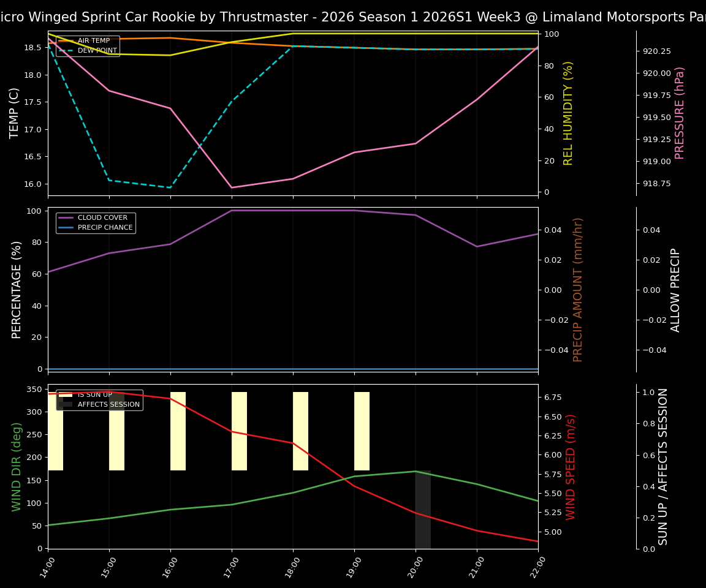Viewport: 706px width, 588px height.
Task: Select the IS SUN UP red legend marker
Action: 65,394
